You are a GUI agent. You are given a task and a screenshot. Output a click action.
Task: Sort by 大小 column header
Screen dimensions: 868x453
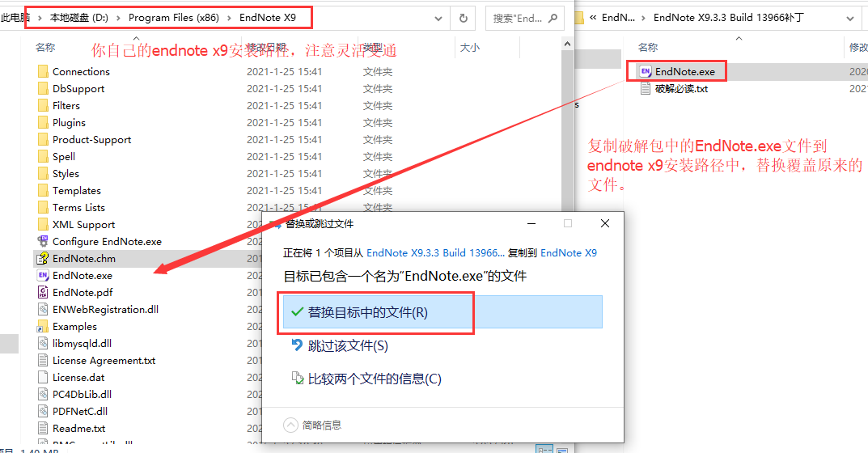[470, 48]
